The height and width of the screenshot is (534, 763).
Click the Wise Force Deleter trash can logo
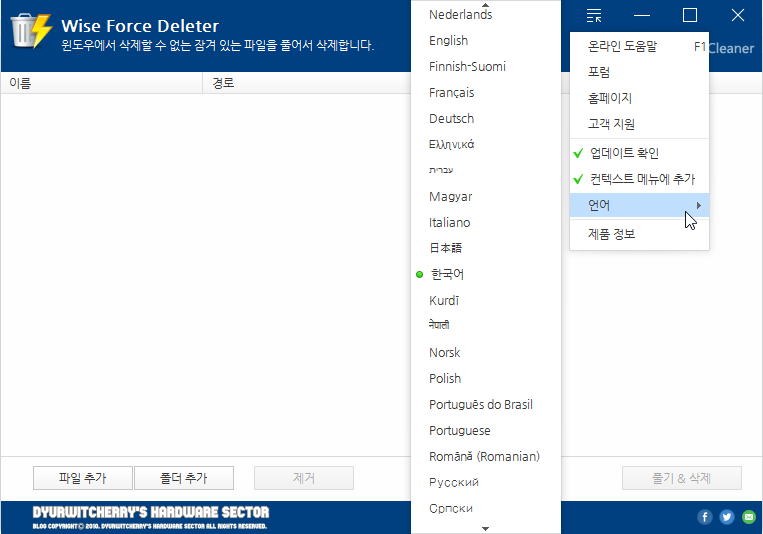point(32,31)
